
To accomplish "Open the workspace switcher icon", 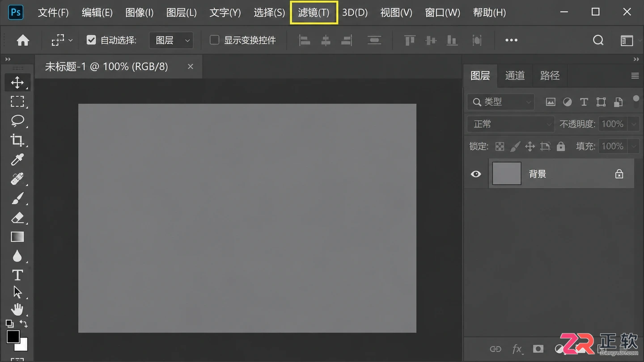I will 627,41.
